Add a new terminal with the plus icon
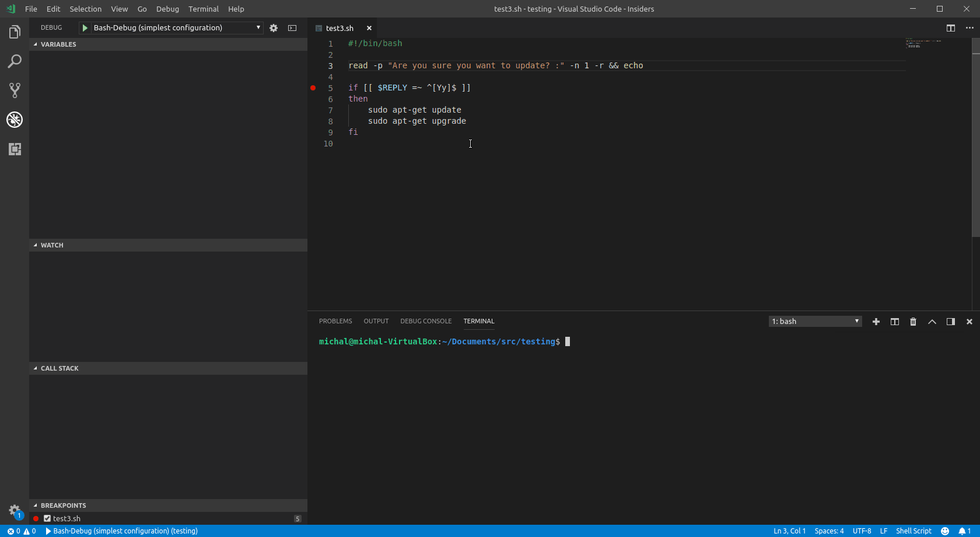This screenshot has height=537, width=980. (876, 321)
